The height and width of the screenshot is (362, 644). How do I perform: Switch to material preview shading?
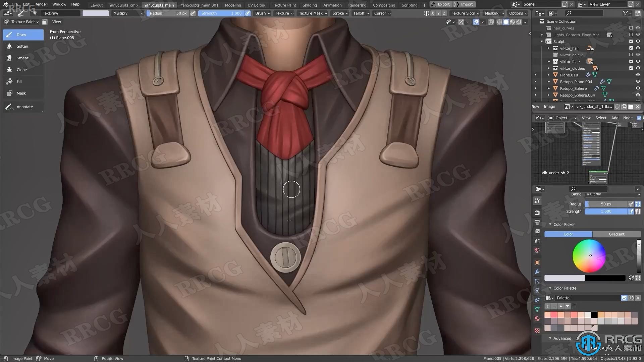512,22
